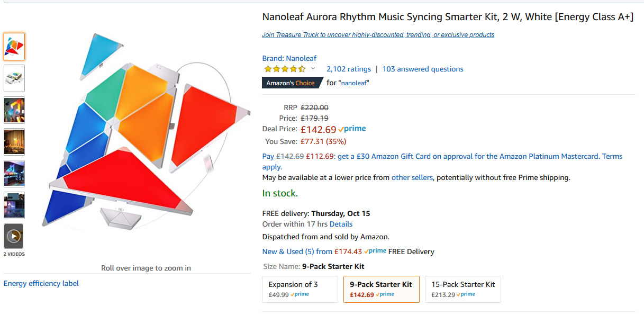Choose the 15-Pack Starter Kit size option
This screenshot has width=644, height=315.
pos(463,289)
